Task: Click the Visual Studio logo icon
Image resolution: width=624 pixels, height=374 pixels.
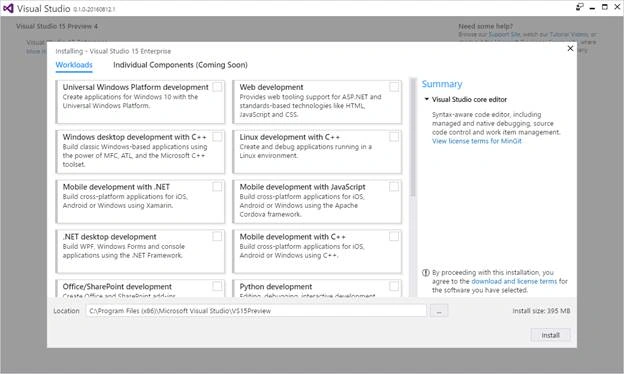Action: click(x=8, y=8)
